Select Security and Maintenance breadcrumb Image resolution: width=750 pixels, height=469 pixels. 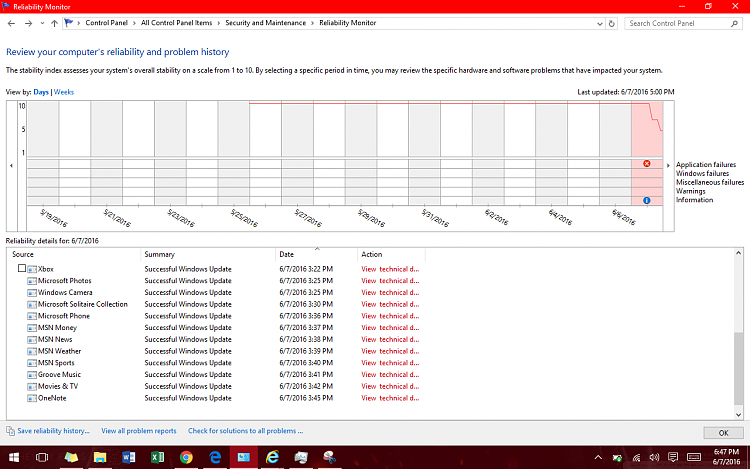265,22
